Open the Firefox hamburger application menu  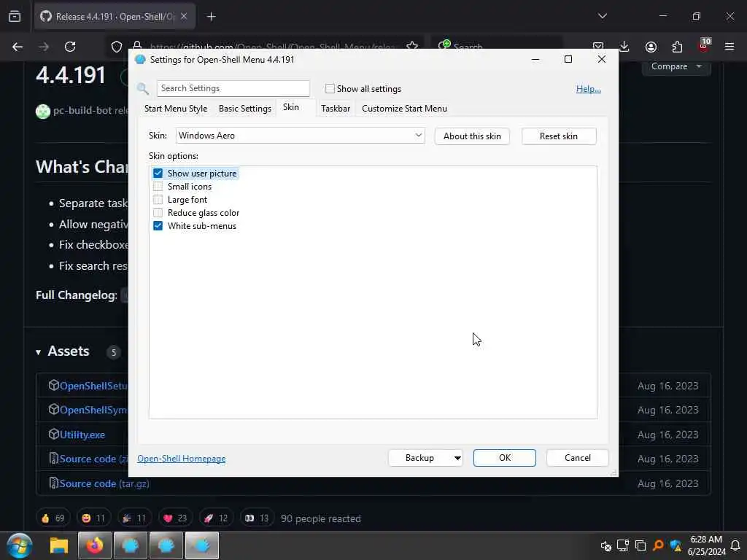(729, 47)
